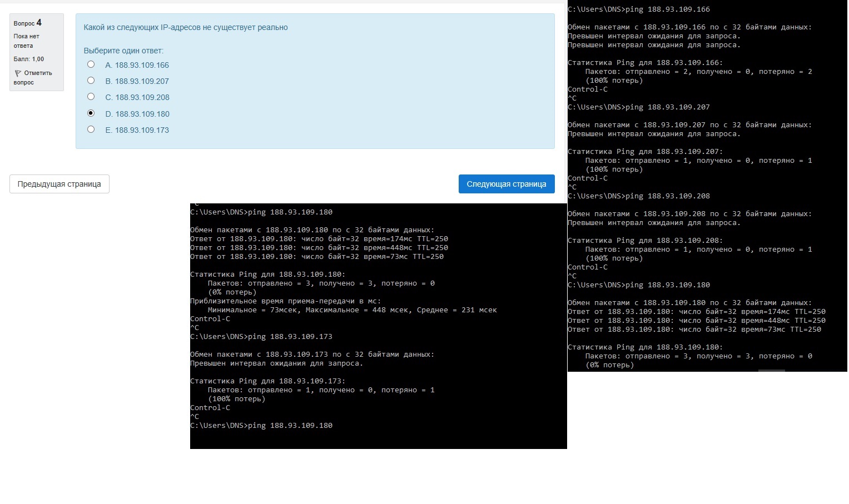Click 'ping 188.93.109.166' command in right console
This screenshot has height=504, width=849.
pyautogui.click(x=667, y=9)
